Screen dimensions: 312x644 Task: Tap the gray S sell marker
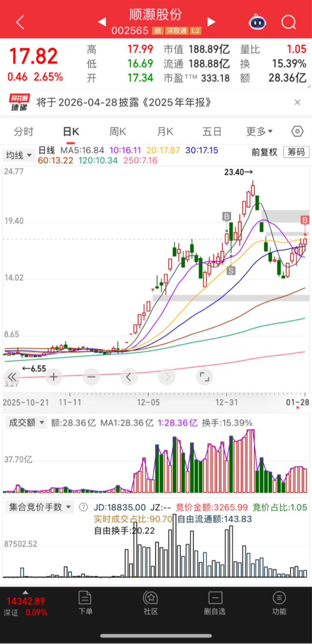(x=231, y=271)
